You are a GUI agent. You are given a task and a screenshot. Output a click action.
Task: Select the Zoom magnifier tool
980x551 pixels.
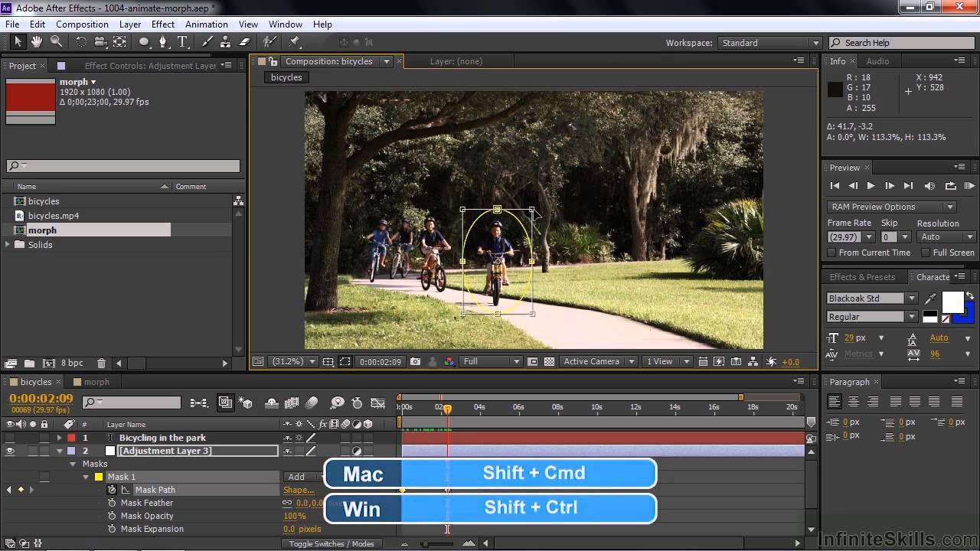(x=56, y=42)
